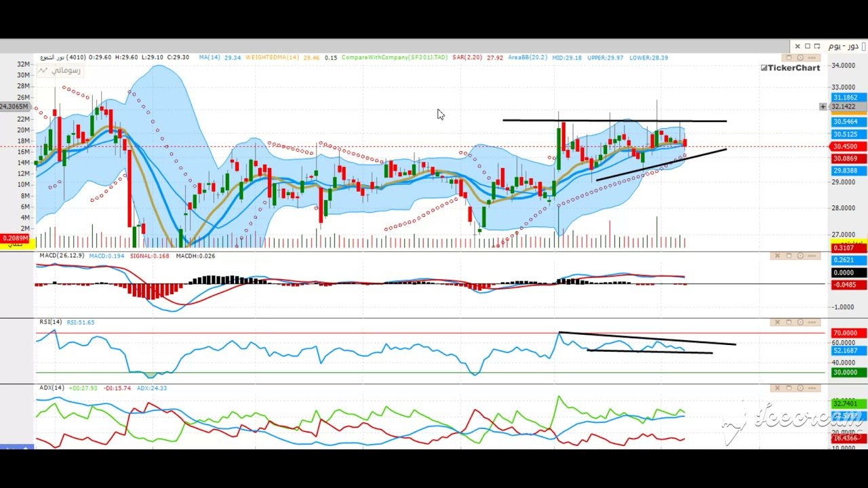Image resolution: width=868 pixels, height=488 pixels.
Task: Click the ADX(14) panel title
Action: coord(52,388)
